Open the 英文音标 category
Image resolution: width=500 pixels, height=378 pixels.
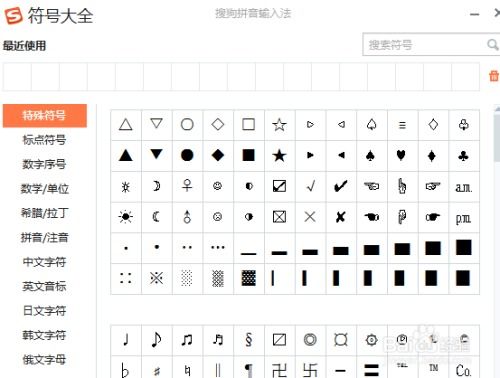44,286
